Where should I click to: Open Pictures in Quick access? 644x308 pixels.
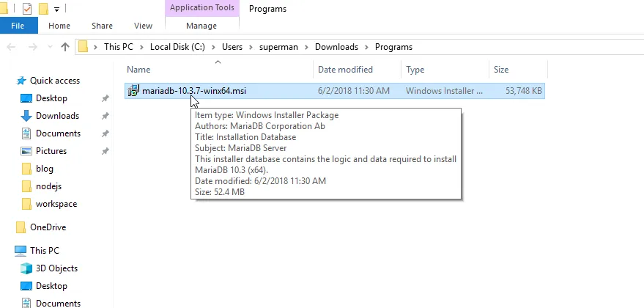click(x=51, y=151)
